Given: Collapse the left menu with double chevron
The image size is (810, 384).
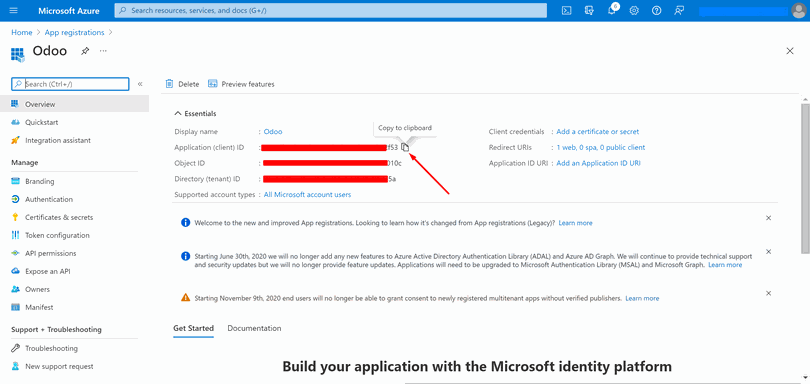Looking at the screenshot, I should [140, 84].
